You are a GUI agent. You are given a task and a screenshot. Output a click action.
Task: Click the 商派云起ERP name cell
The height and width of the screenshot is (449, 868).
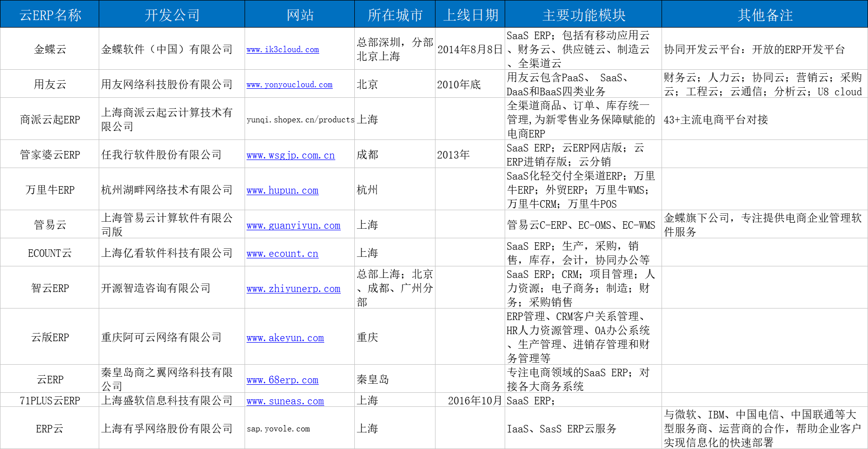(50, 119)
